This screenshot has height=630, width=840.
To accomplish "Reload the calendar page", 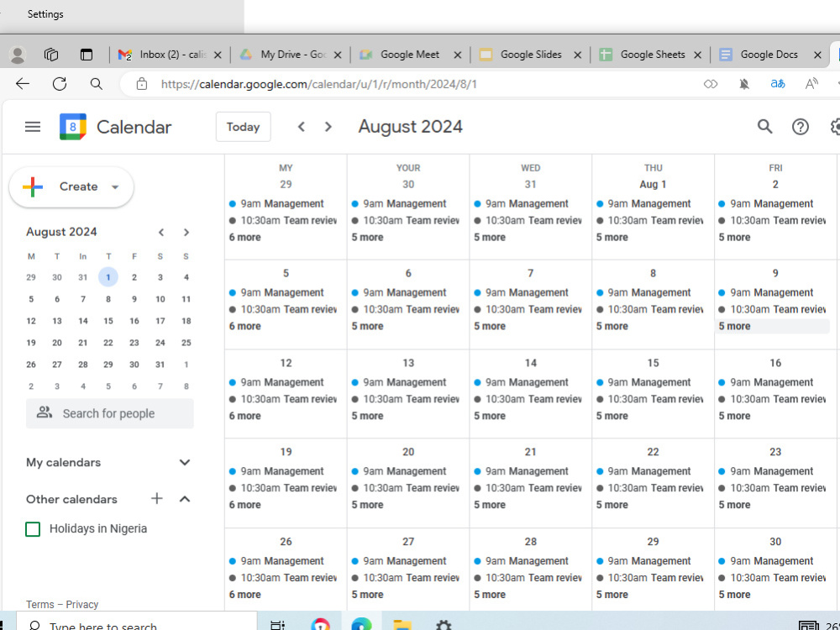I will 60,83.
